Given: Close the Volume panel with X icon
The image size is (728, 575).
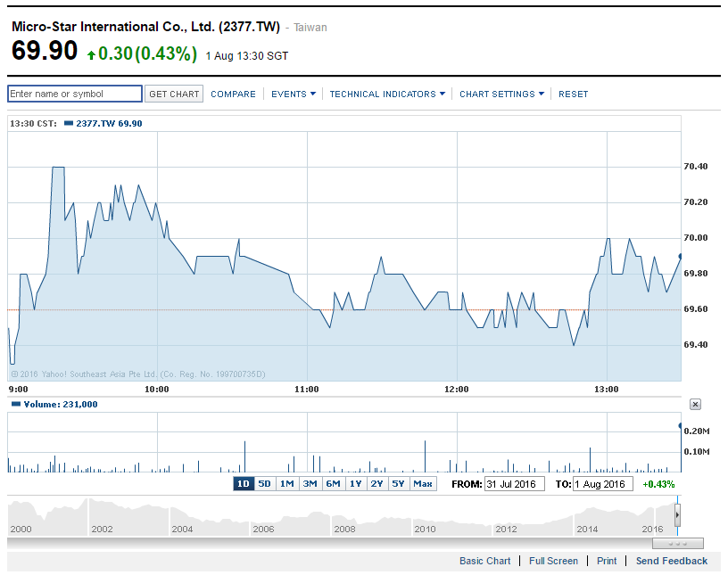Looking at the screenshot, I should pos(695,404).
